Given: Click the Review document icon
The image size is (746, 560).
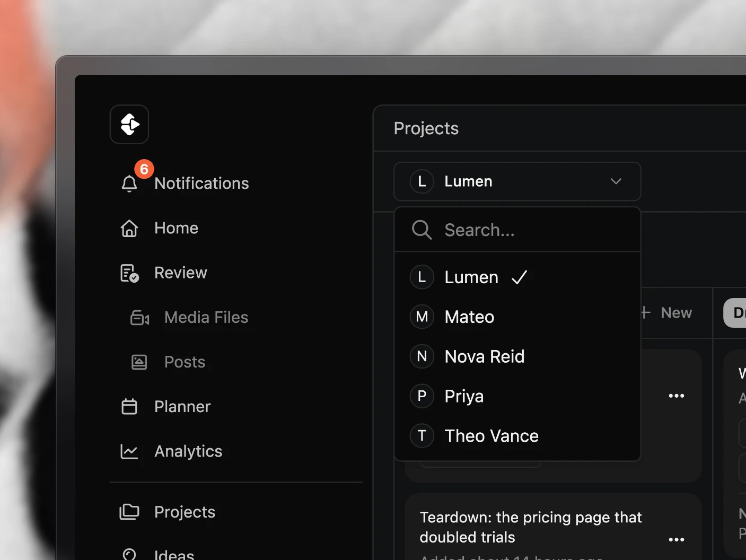Looking at the screenshot, I should [129, 273].
